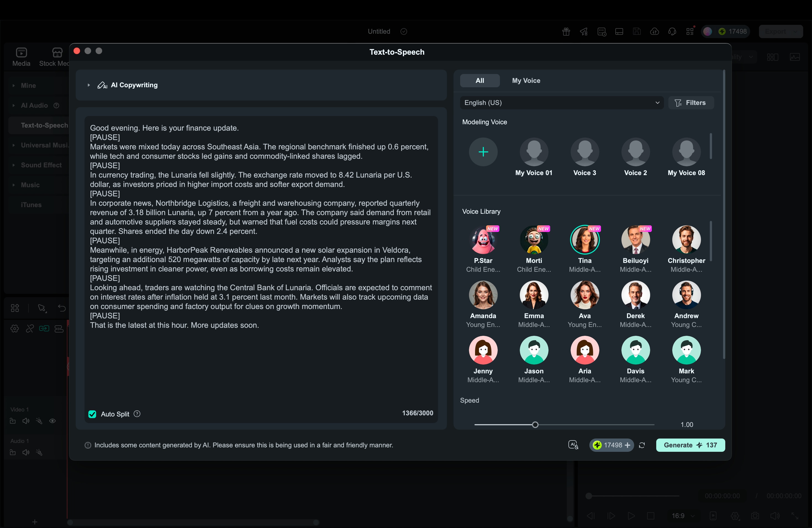Mute the Audio 1 track
The image size is (812, 528).
point(26,452)
